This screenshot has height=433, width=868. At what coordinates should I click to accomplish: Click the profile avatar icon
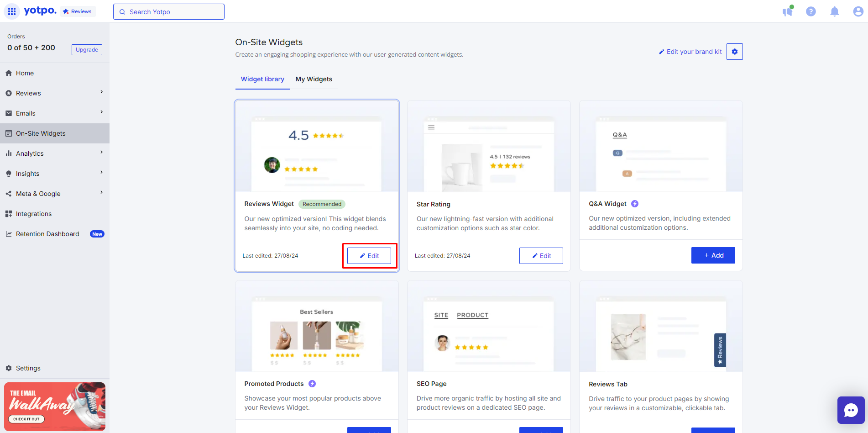pos(858,11)
